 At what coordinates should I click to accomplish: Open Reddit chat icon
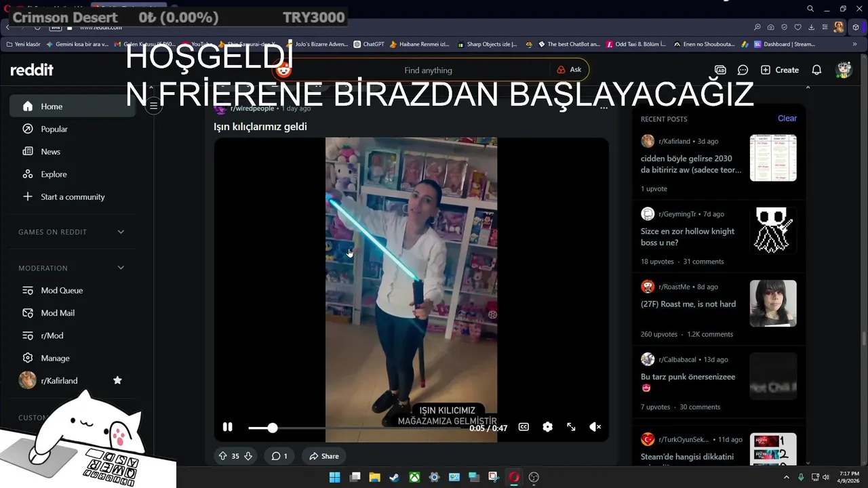(743, 70)
